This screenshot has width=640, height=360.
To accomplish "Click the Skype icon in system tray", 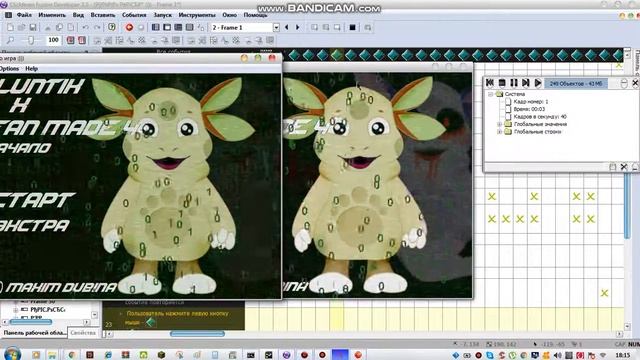I will point(490,356).
